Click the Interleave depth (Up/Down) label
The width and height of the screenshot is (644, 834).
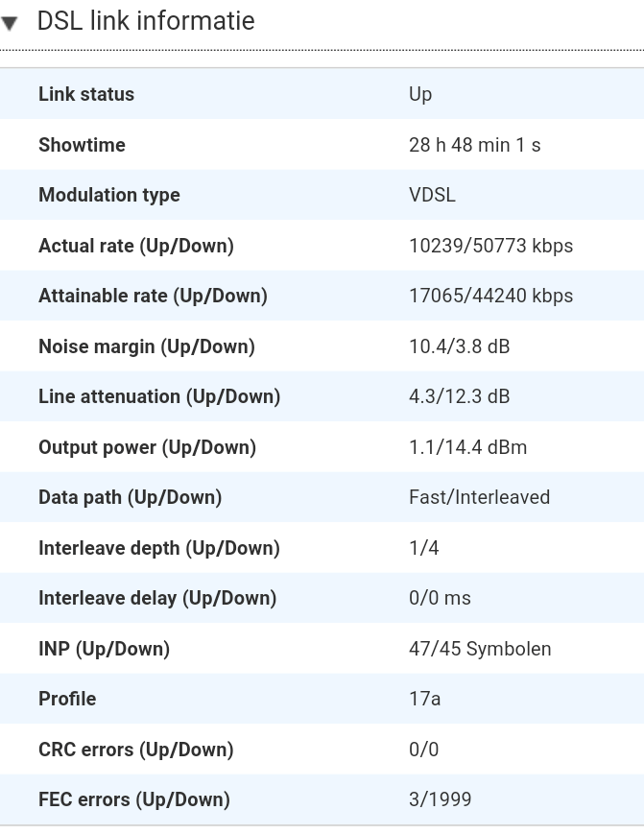[159, 548]
